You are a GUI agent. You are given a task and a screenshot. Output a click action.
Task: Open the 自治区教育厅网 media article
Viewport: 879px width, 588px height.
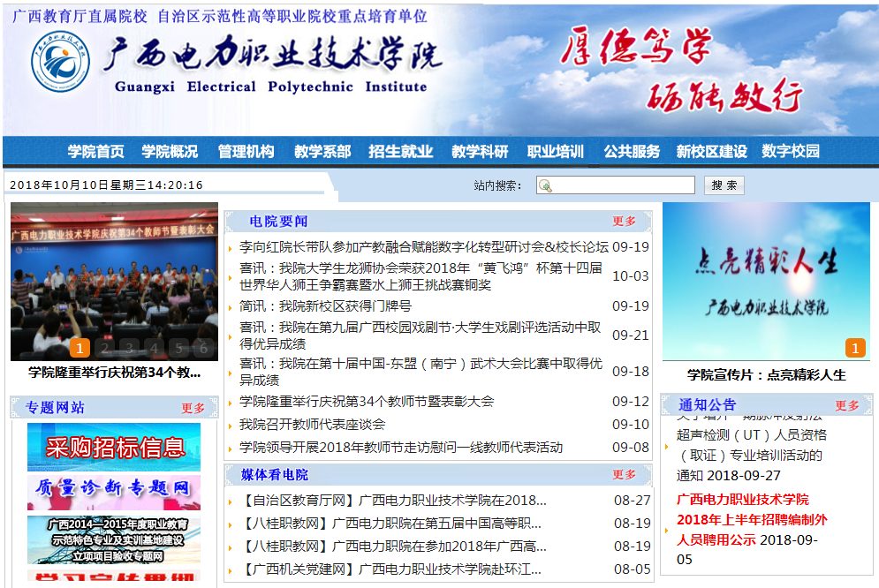(393, 500)
